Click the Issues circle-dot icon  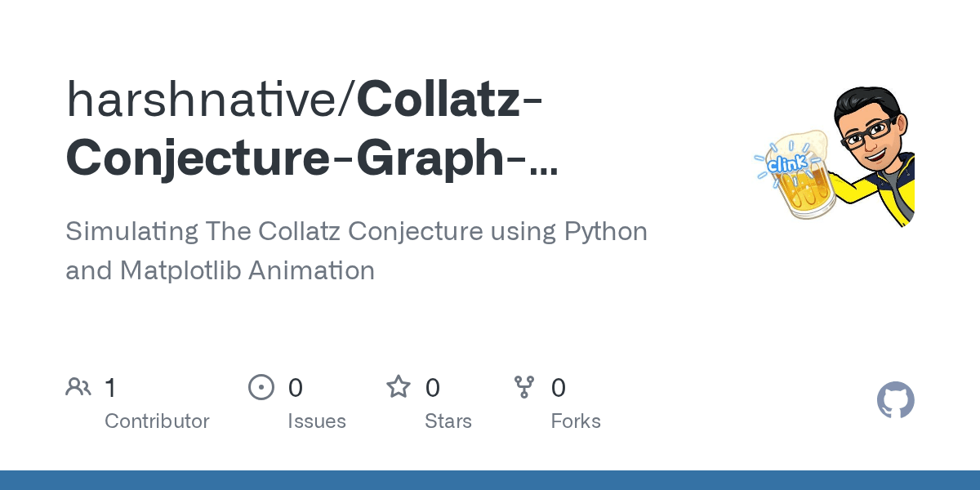pyautogui.click(x=261, y=387)
